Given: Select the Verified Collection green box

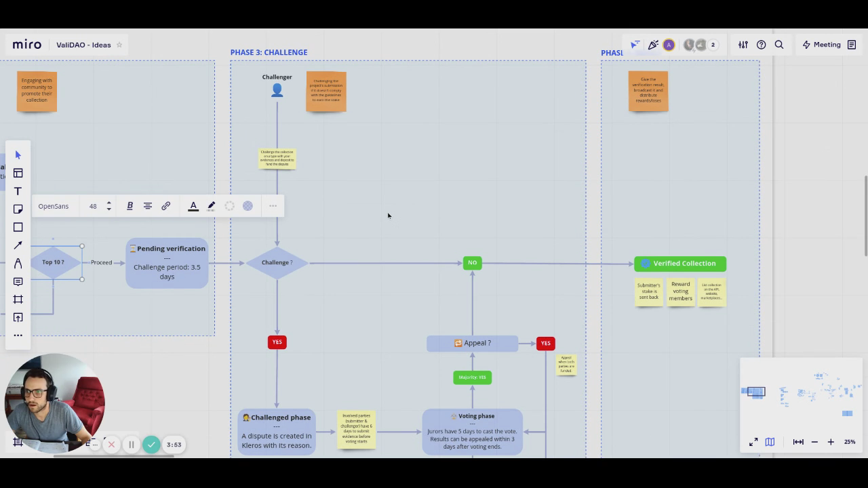Looking at the screenshot, I should pyautogui.click(x=680, y=264).
